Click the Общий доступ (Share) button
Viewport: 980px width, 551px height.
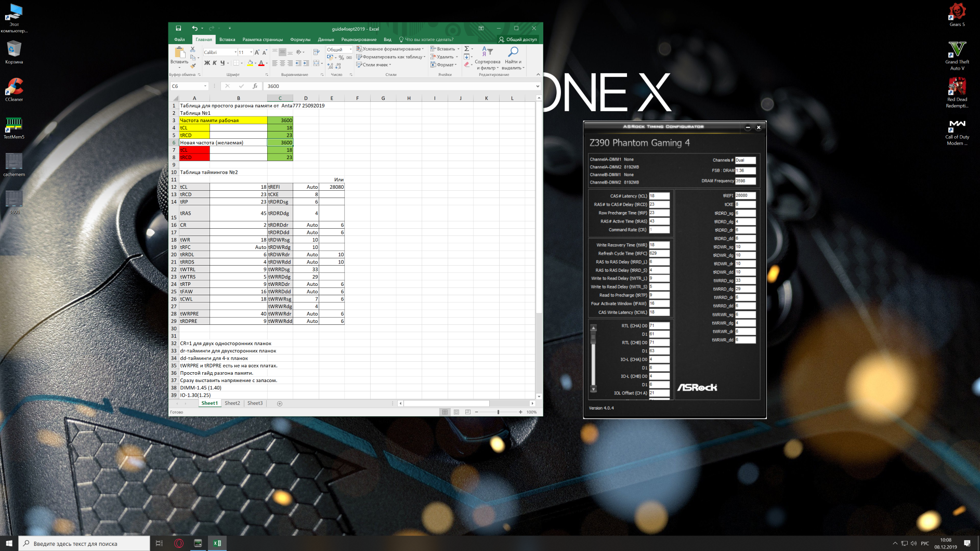click(x=518, y=40)
